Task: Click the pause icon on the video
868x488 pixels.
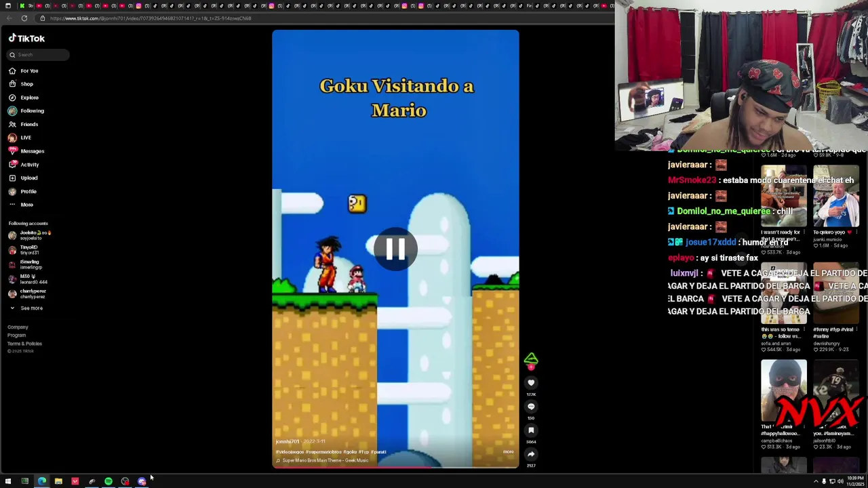Action: point(395,249)
